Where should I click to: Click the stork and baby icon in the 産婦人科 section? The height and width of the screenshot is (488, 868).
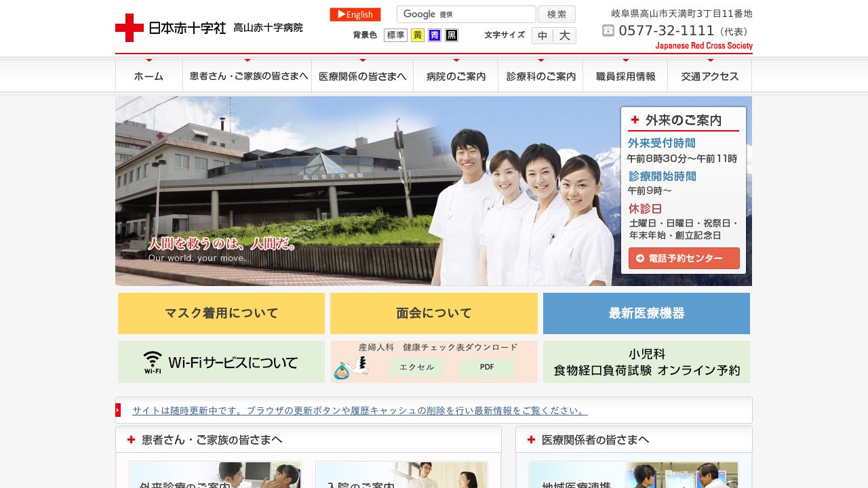[x=351, y=368]
